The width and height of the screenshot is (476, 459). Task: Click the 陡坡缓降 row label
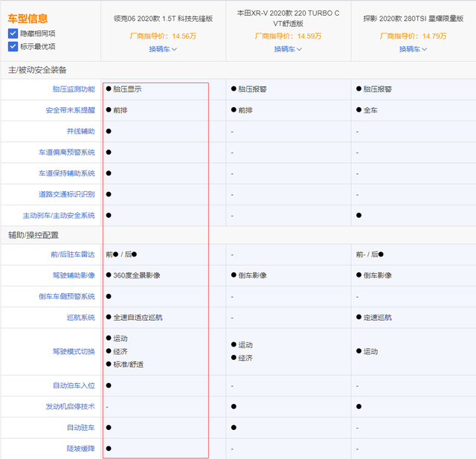(81, 449)
